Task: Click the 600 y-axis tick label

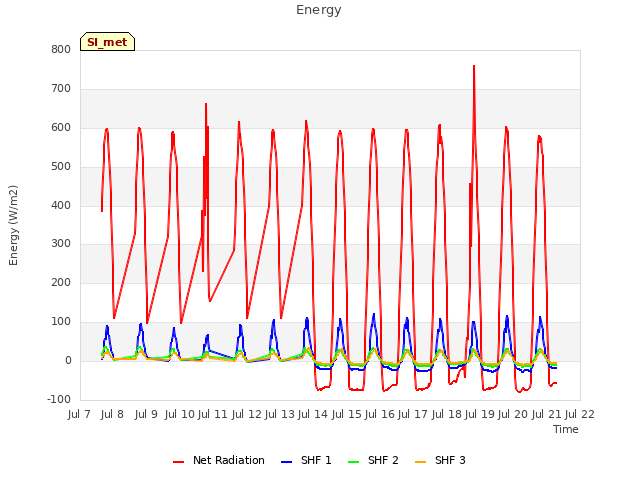Action: pos(61,128)
